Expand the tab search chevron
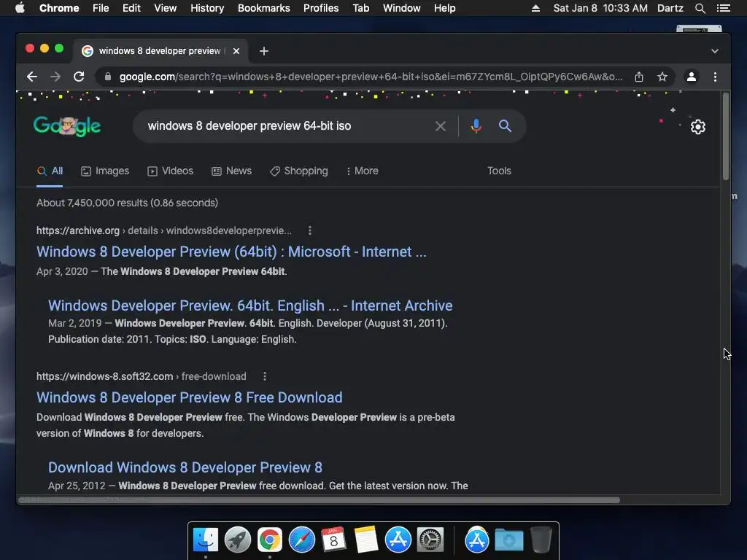Screen dimensions: 747x560 (x=715, y=51)
